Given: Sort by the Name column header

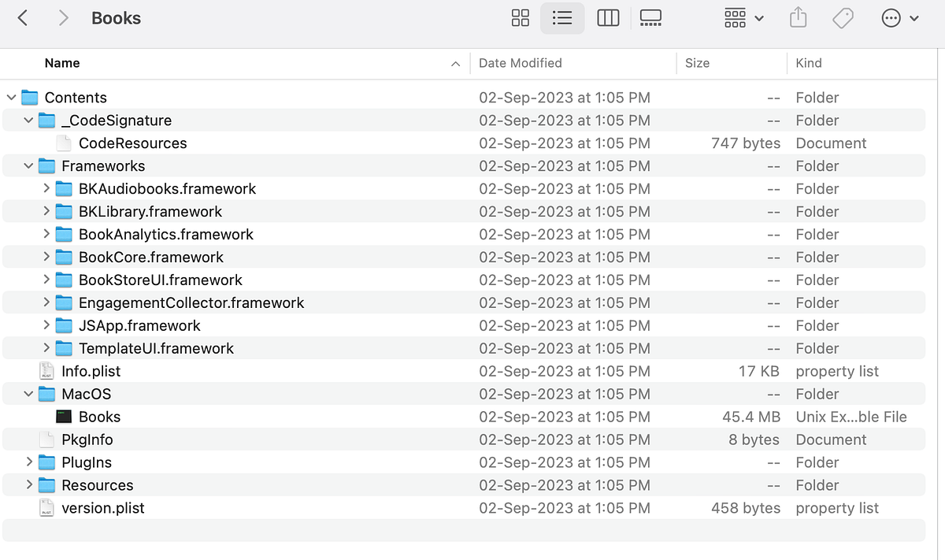Looking at the screenshot, I should [62, 63].
